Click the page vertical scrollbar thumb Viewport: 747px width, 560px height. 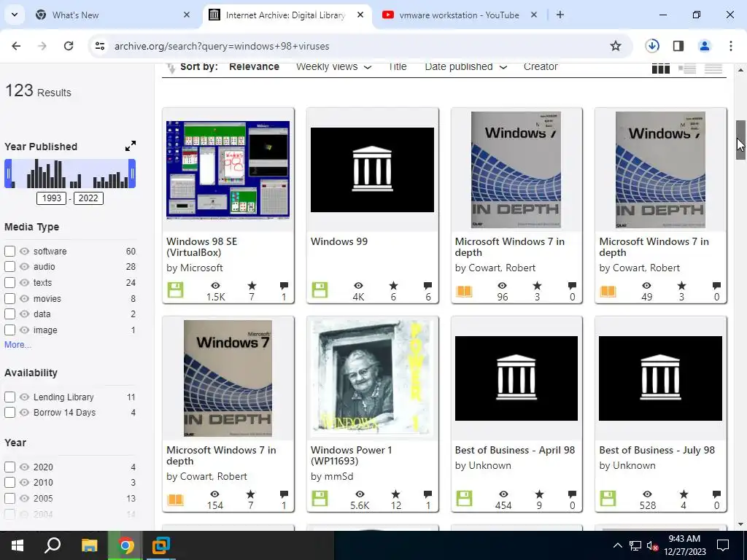[740, 140]
